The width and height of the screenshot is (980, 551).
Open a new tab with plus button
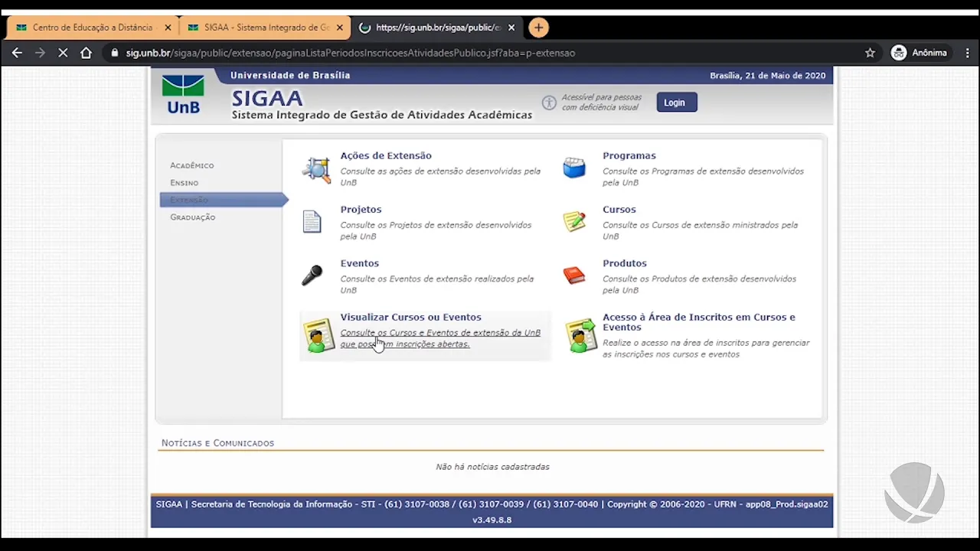[x=538, y=28]
